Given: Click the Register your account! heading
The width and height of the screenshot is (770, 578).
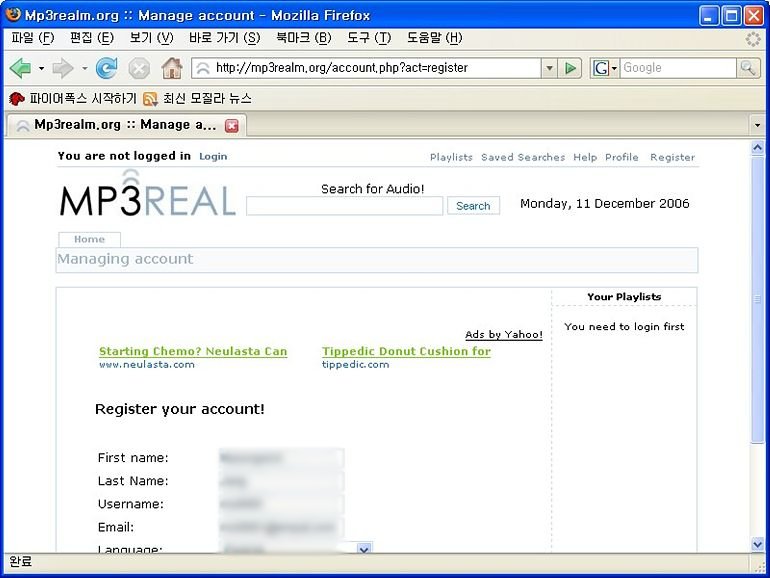Looking at the screenshot, I should 180,409.
